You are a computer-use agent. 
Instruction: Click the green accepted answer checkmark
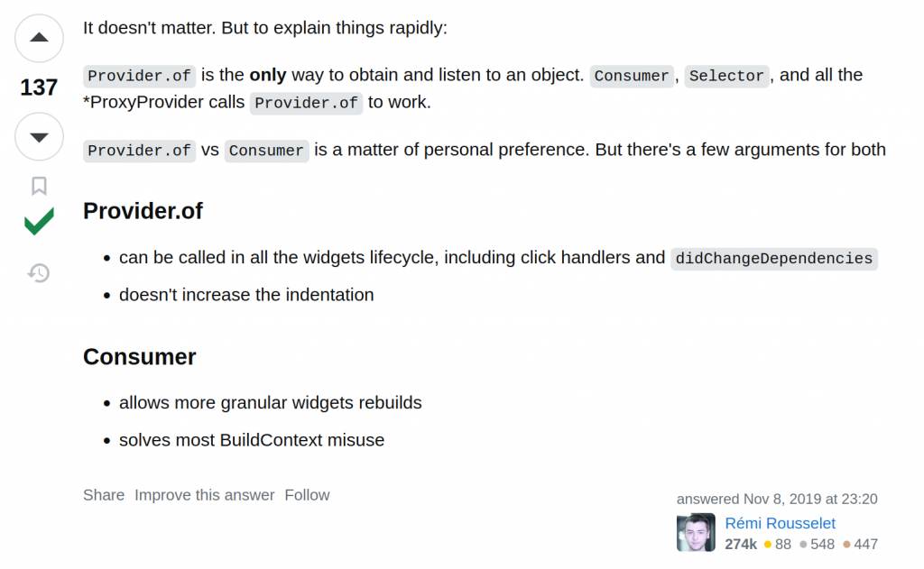pos(39,222)
